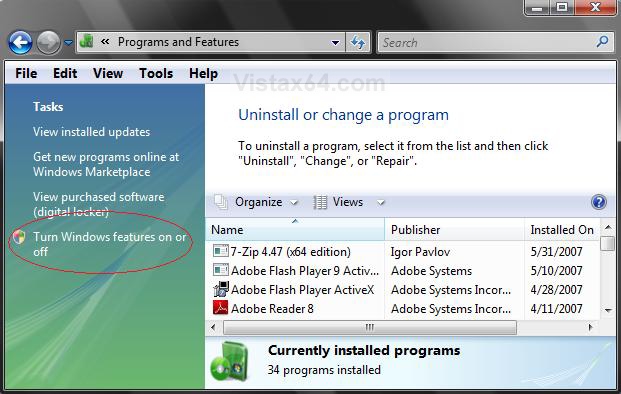
Task: Click the Adobe Reader 8 PDF icon
Action: coord(221,308)
